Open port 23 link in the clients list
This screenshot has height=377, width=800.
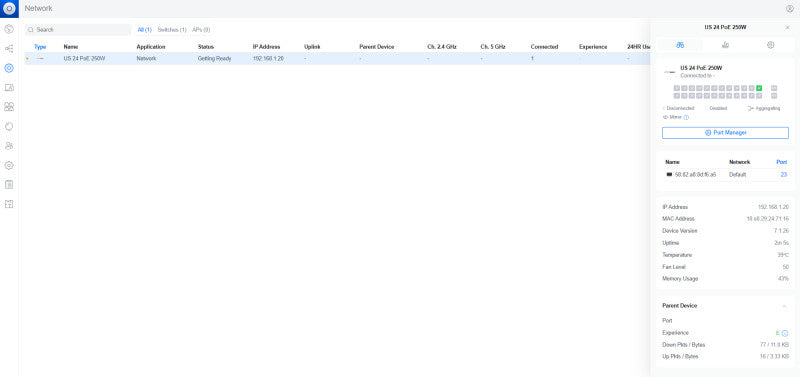click(x=783, y=174)
